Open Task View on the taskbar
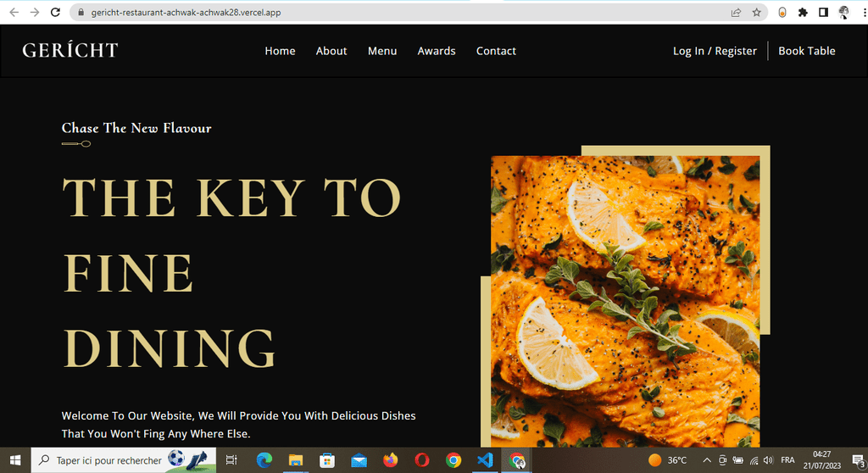Viewport: 868px width, 473px height. 231,460
